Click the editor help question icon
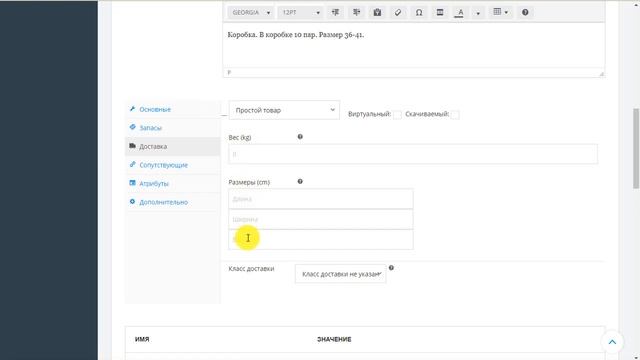The width and height of the screenshot is (640, 360). [x=525, y=13]
